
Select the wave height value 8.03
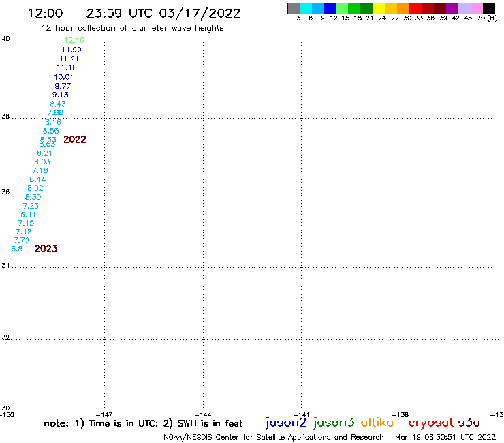42,162
